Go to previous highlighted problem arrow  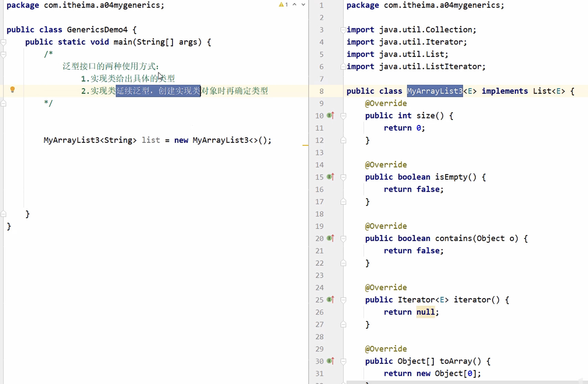295,5
